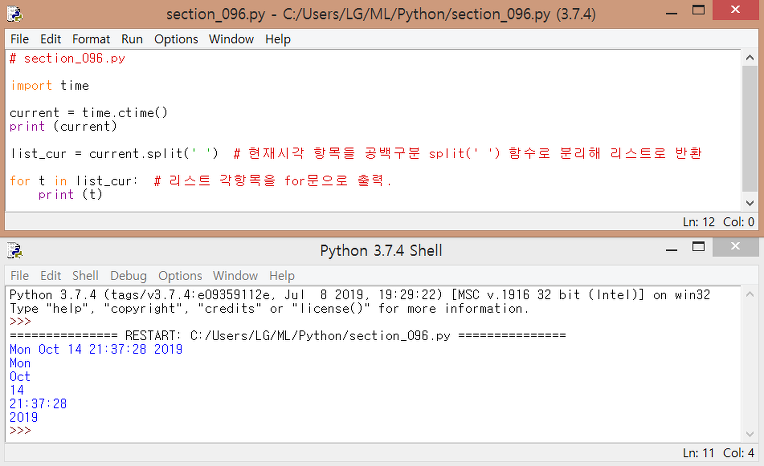764x466 pixels.
Task: Click the editor scrollbar up arrow
Action: point(749,58)
